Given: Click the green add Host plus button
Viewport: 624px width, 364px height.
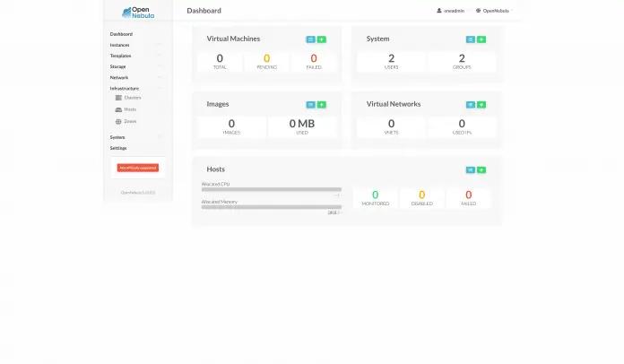Looking at the screenshot, I should (481, 169).
